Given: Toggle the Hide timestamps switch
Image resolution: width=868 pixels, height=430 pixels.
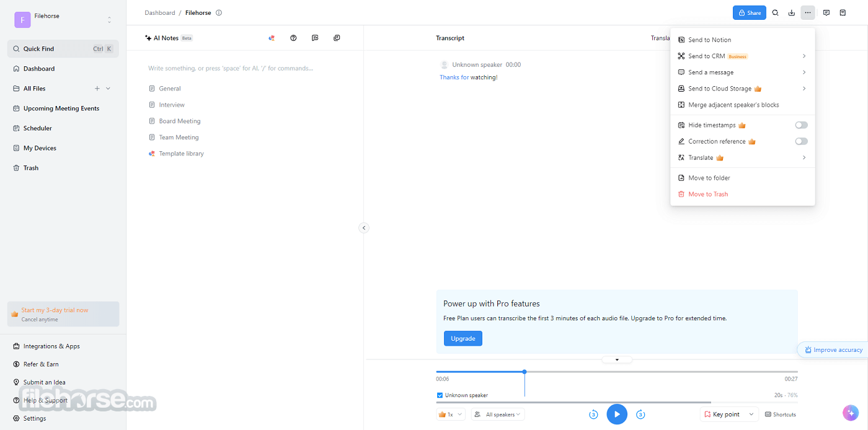Looking at the screenshot, I should click(x=801, y=125).
